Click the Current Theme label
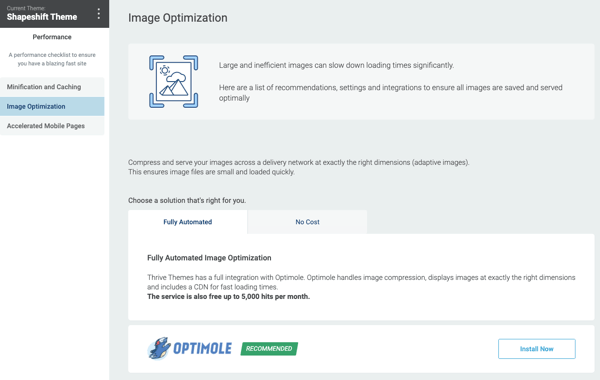600x380 pixels. (x=26, y=8)
